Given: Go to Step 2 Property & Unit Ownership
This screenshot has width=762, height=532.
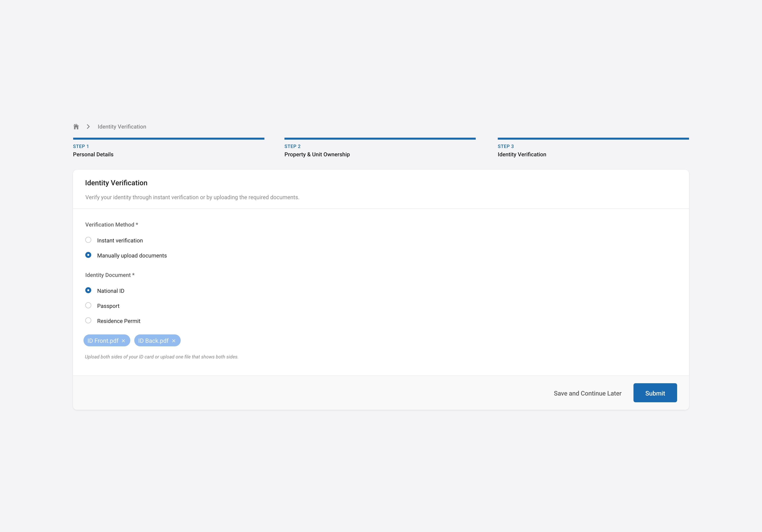Looking at the screenshot, I should click(x=317, y=154).
